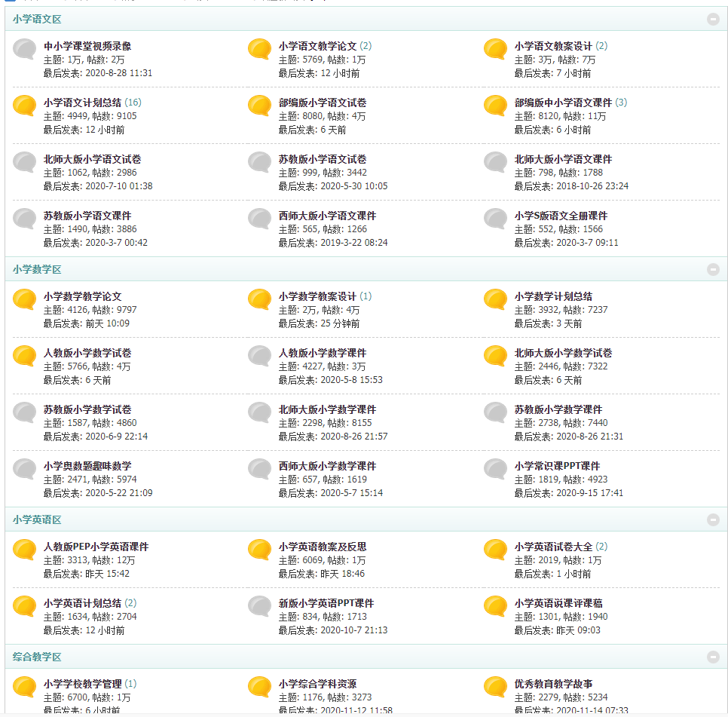Open the 小学英语区 category heading link
728x717 pixels.
point(37,519)
